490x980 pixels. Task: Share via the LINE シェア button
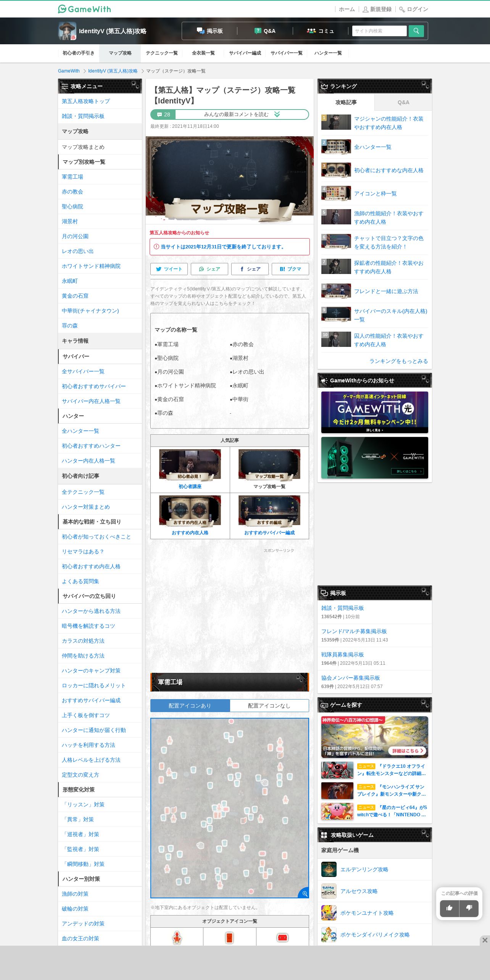tap(210, 269)
